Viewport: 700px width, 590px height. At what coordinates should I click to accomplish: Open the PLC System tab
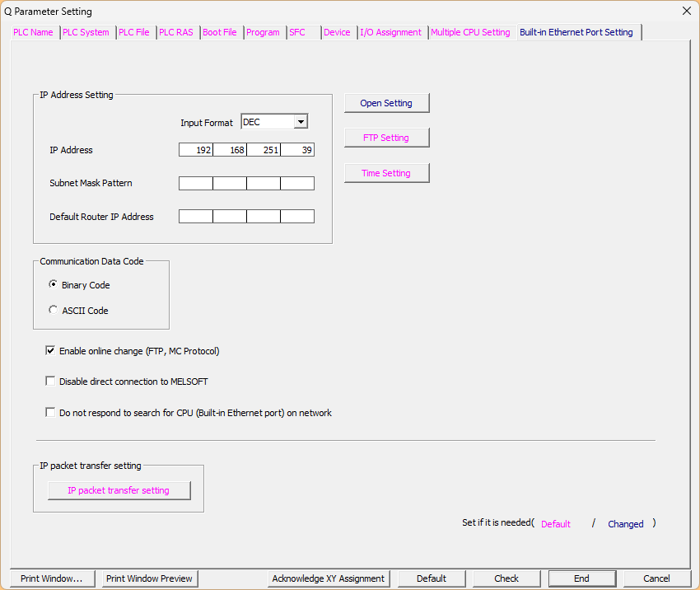click(86, 32)
